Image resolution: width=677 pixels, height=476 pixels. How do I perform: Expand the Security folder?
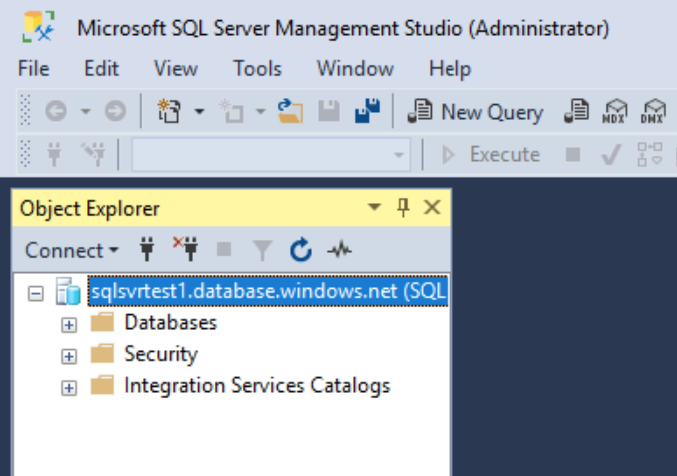pos(69,356)
